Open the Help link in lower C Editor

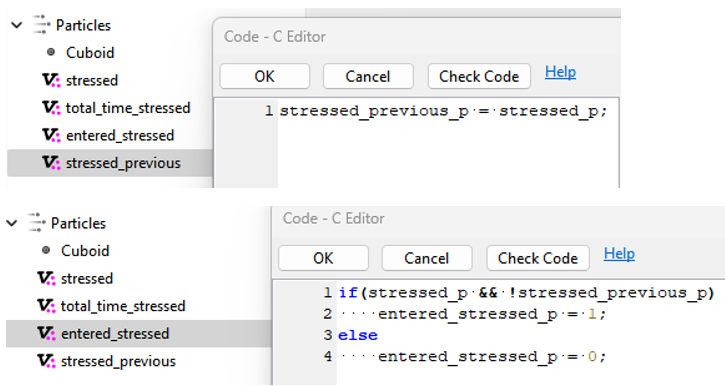click(x=619, y=254)
